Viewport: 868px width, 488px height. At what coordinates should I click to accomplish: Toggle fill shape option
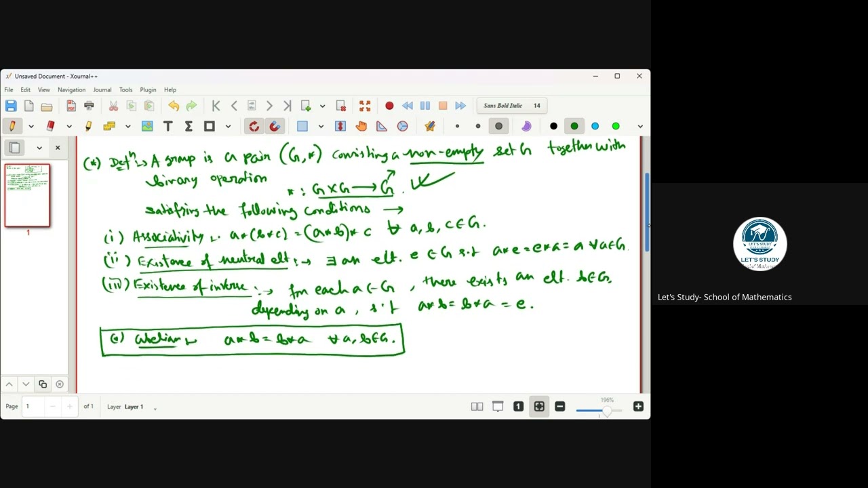pyautogui.click(x=526, y=126)
